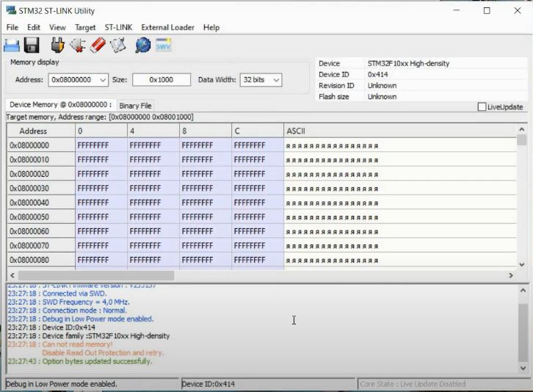Click the Save file floppy icon

coord(32,46)
